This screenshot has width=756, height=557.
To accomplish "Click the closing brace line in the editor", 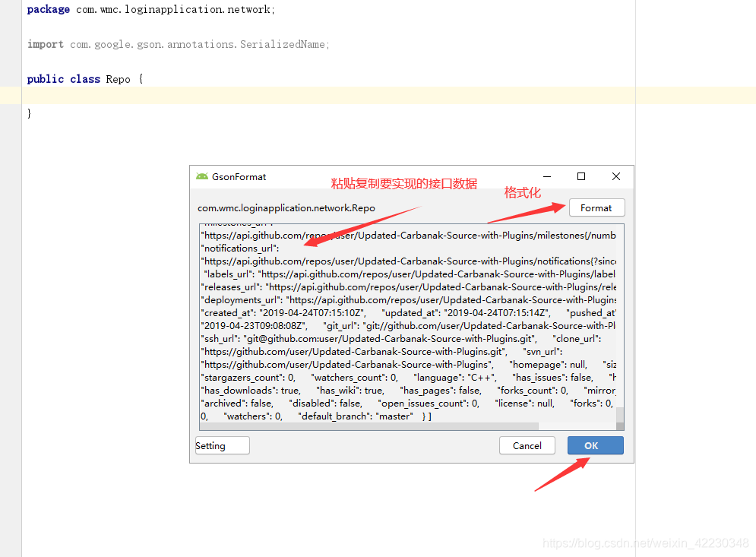I will [x=30, y=113].
